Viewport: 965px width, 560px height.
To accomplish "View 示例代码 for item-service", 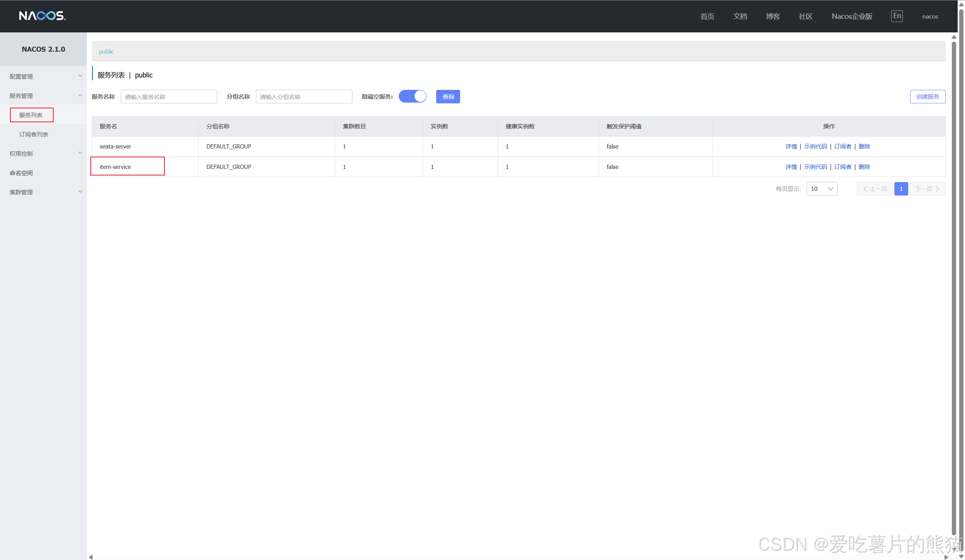I will [815, 167].
